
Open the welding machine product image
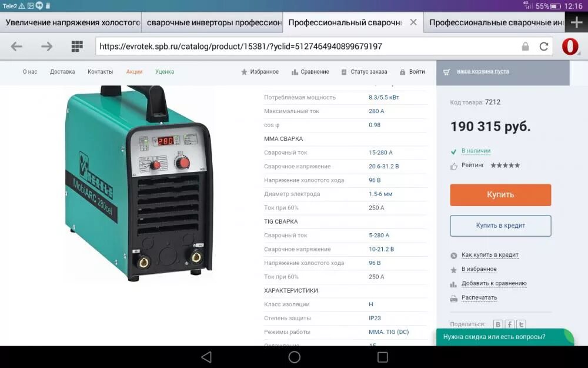(x=139, y=183)
